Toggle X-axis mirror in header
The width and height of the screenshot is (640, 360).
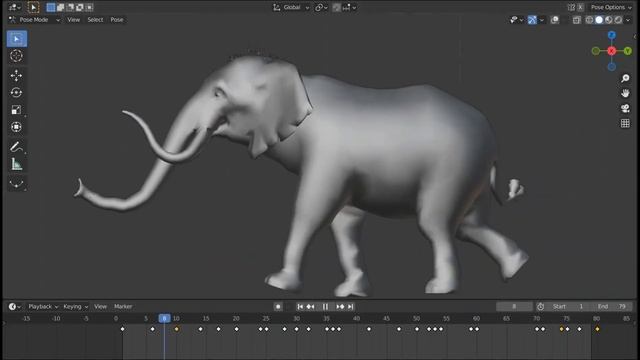tap(580, 7)
